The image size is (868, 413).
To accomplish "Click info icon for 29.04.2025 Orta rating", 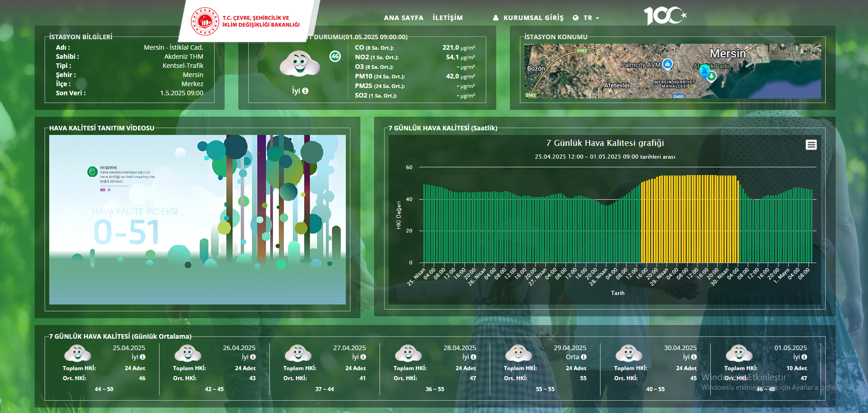I will coord(584,357).
